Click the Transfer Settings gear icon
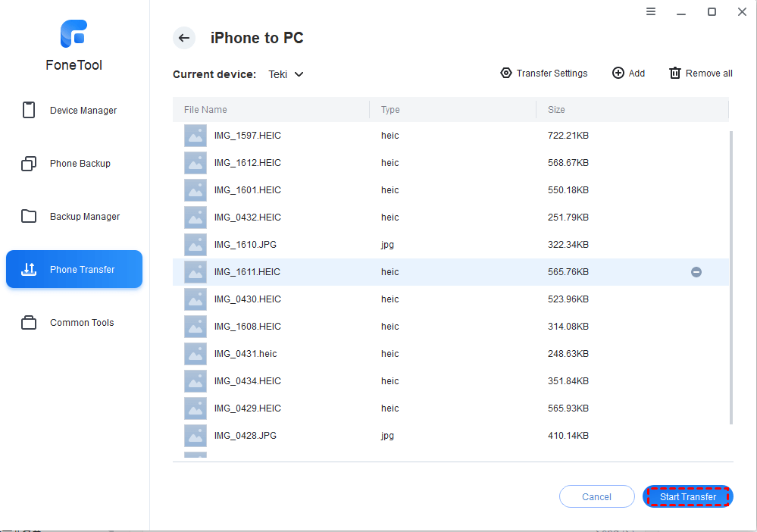 [x=506, y=73]
